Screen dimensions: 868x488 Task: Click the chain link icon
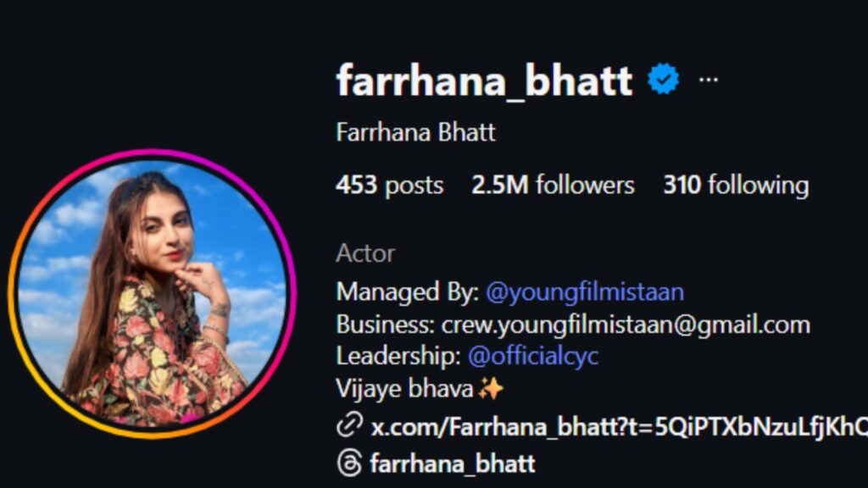click(x=349, y=425)
